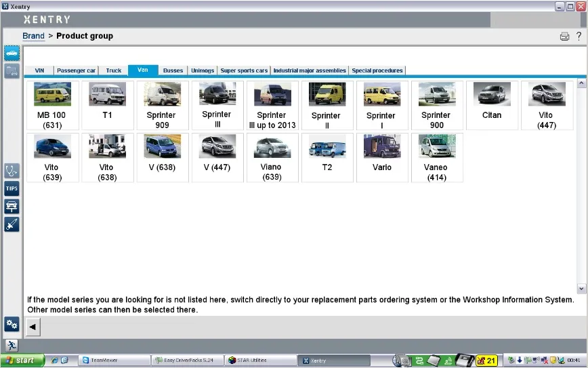The height and width of the screenshot is (368, 588).
Task: Click the scrollbar up arrow
Action: (581, 83)
